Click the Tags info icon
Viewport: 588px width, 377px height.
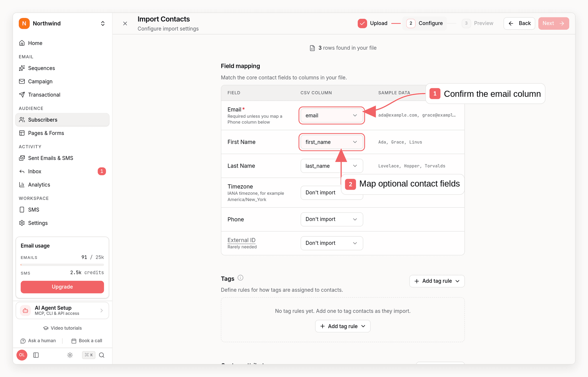click(x=240, y=278)
